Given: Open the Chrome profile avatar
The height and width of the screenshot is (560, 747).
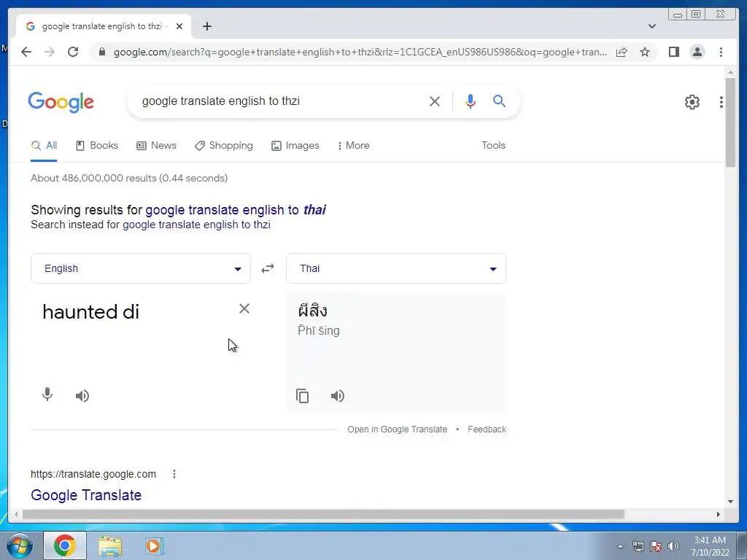Looking at the screenshot, I should coord(697,52).
